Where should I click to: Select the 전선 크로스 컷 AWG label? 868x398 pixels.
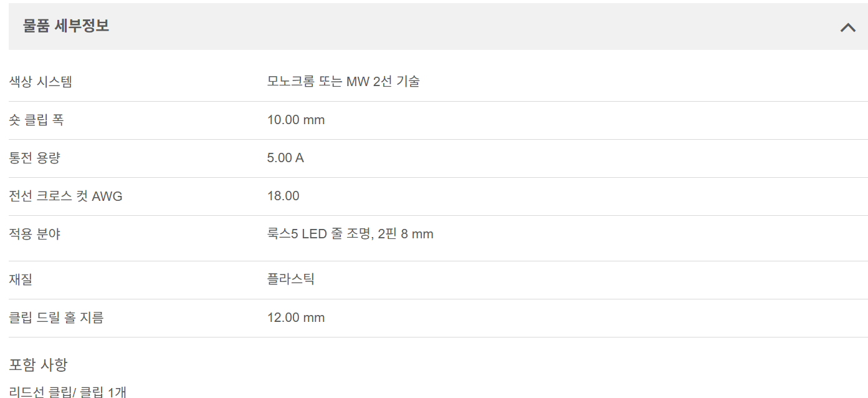click(65, 197)
